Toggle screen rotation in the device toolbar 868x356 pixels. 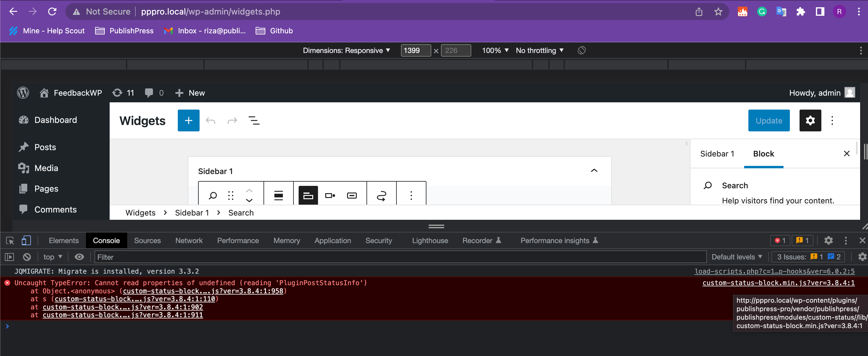[x=581, y=50]
